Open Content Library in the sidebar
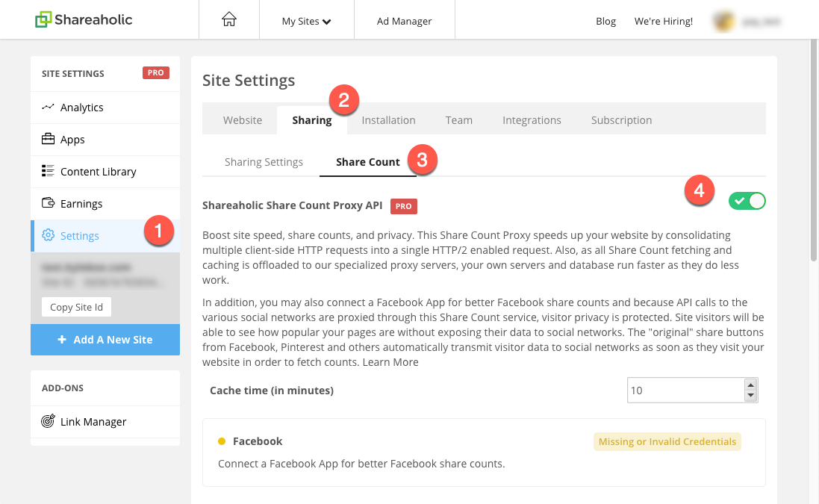This screenshot has width=819, height=504. (x=105, y=171)
